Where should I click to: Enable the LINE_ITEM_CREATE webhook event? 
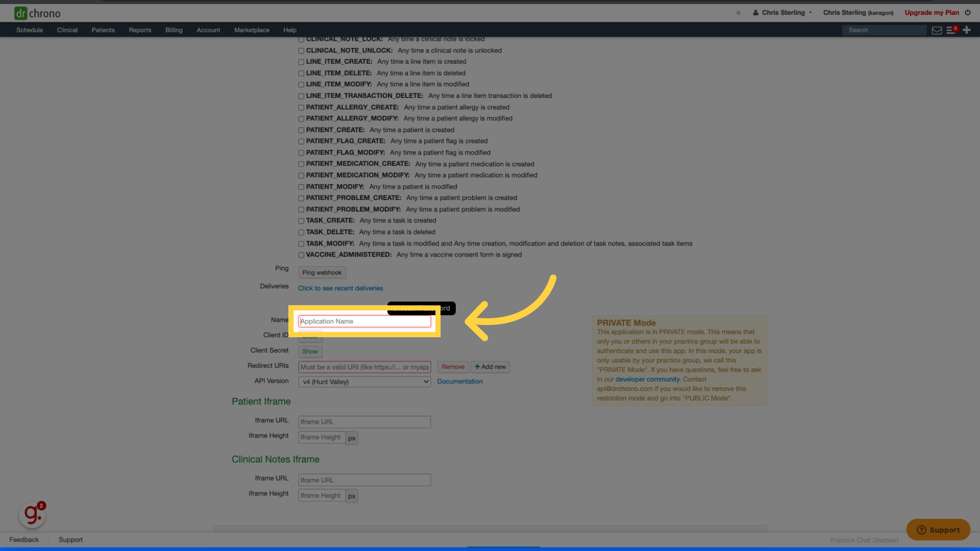[301, 62]
